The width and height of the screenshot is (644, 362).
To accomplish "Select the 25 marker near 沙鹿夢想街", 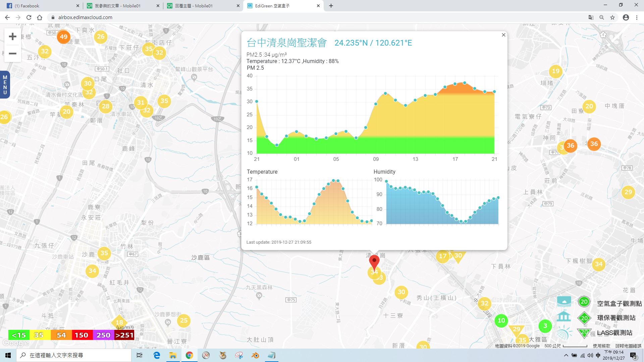I will (183, 320).
